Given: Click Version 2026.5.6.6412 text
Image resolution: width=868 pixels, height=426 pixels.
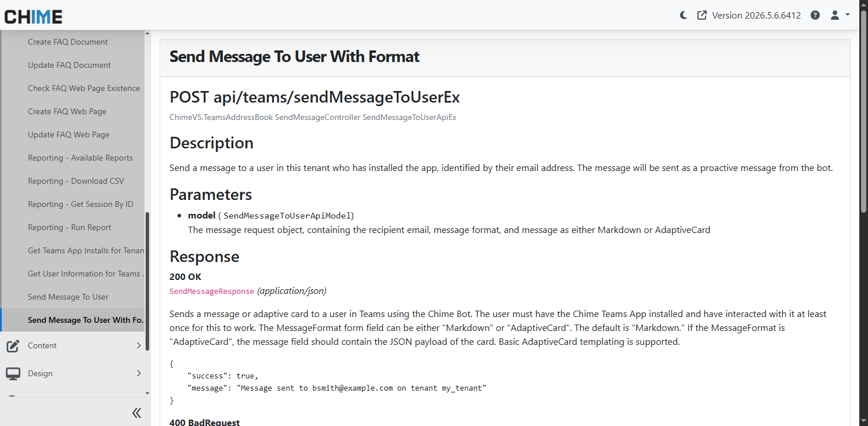Looking at the screenshot, I should coord(757,16).
